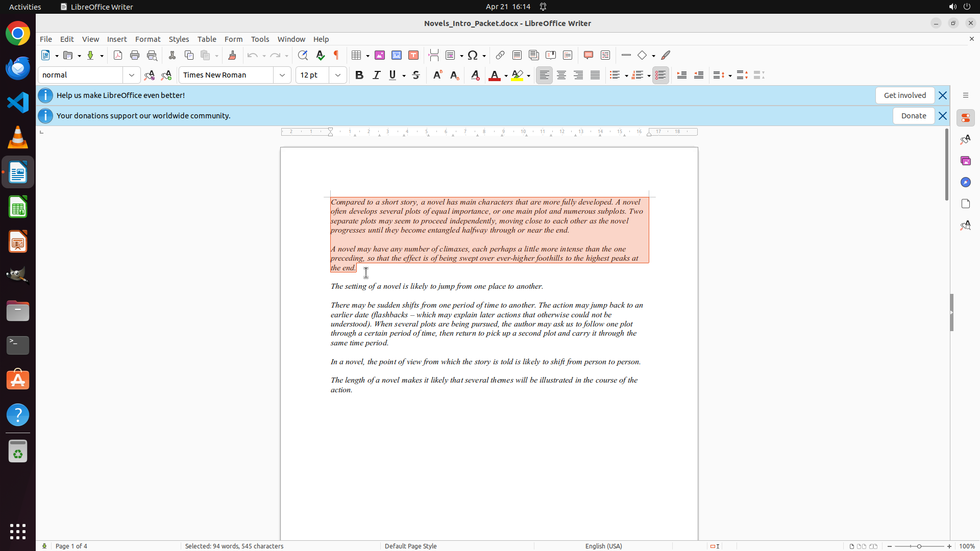Click the Insert Special Character omega icon
This screenshot has width=980, height=551.
tap(473, 55)
